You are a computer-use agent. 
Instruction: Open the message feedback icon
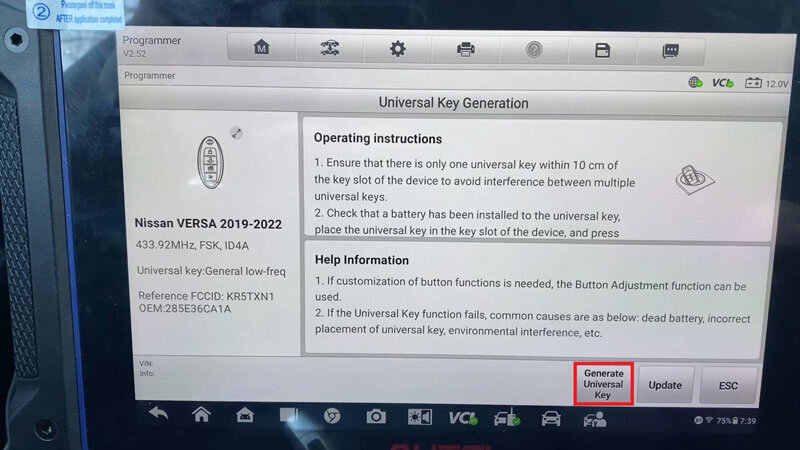coord(670,51)
